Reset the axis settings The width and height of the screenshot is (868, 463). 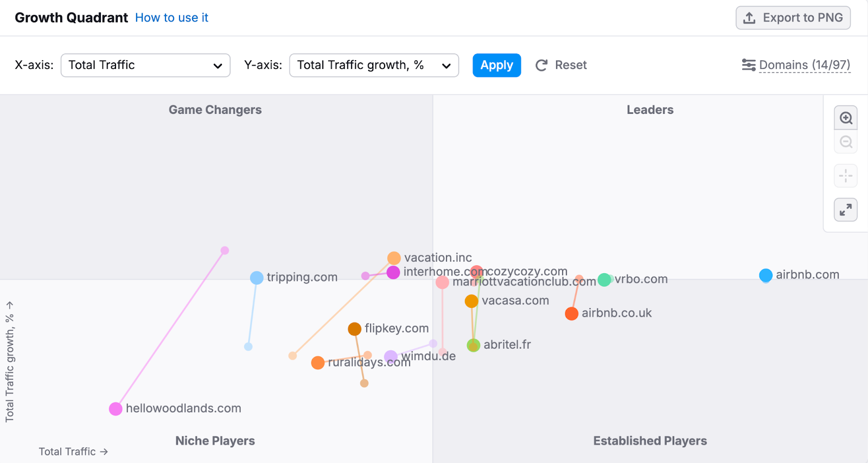pos(561,65)
